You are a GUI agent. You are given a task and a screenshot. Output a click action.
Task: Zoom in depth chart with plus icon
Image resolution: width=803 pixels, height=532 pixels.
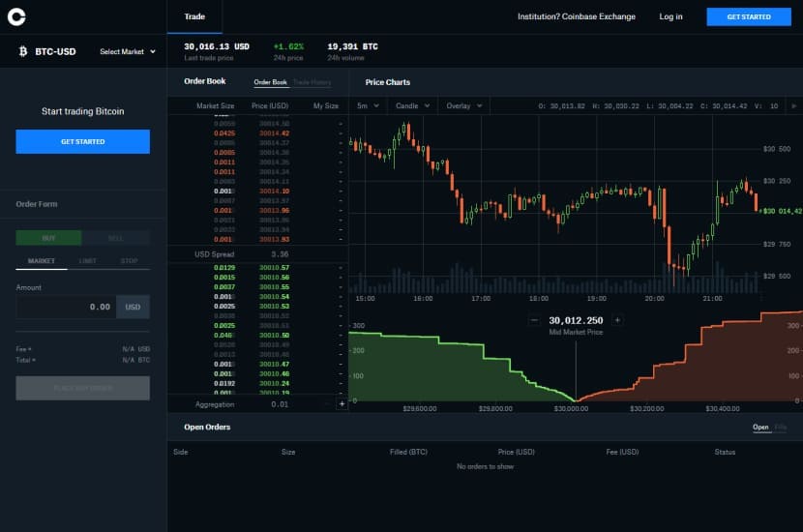pos(617,320)
